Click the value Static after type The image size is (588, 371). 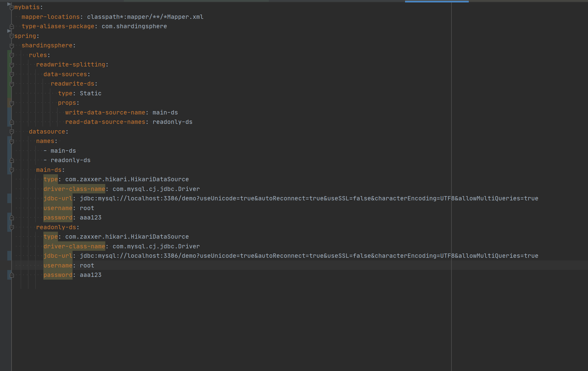90,94
